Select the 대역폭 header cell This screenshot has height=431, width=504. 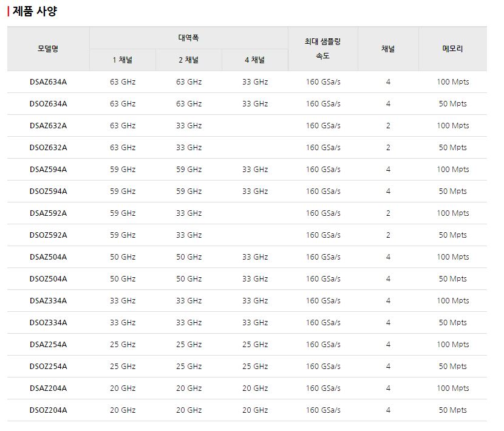point(189,38)
